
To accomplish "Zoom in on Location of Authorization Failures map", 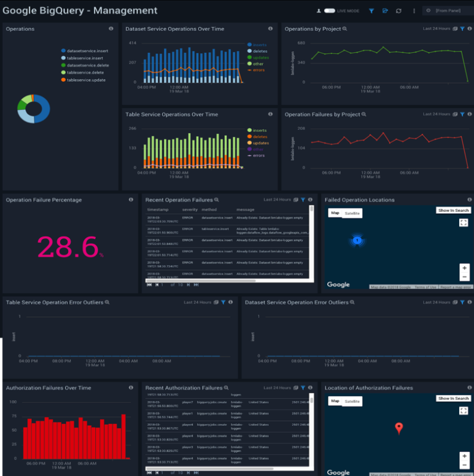I will pos(464,456).
